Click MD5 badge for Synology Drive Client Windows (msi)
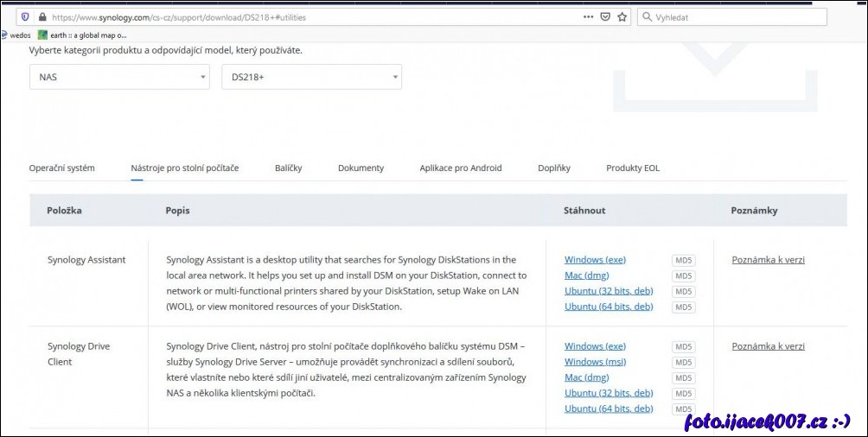 (x=684, y=362)
